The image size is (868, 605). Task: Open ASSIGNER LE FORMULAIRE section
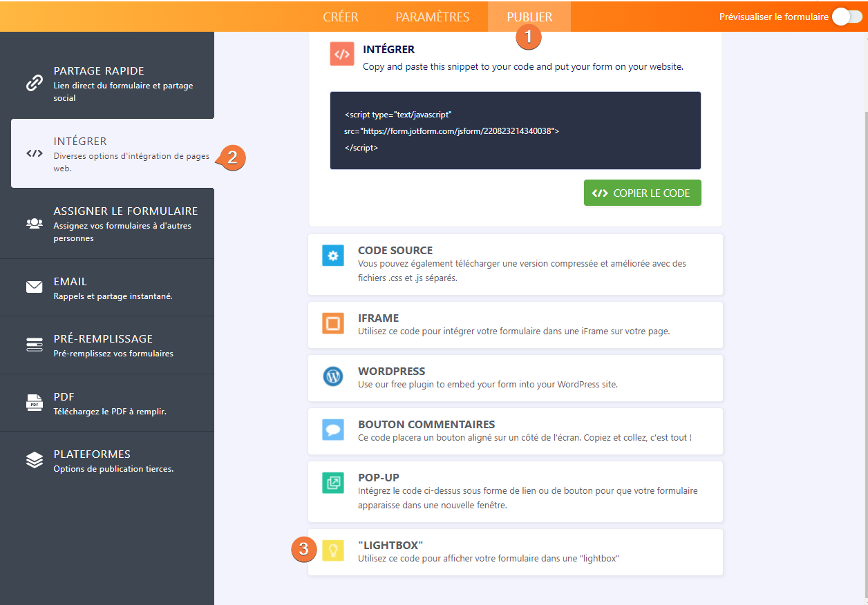tap(107, 224)
